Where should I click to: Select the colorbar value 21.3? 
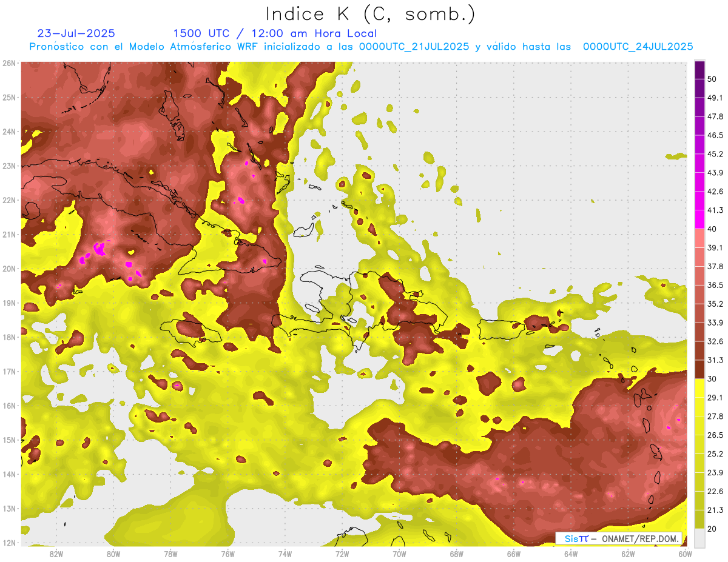pos(715,510)
